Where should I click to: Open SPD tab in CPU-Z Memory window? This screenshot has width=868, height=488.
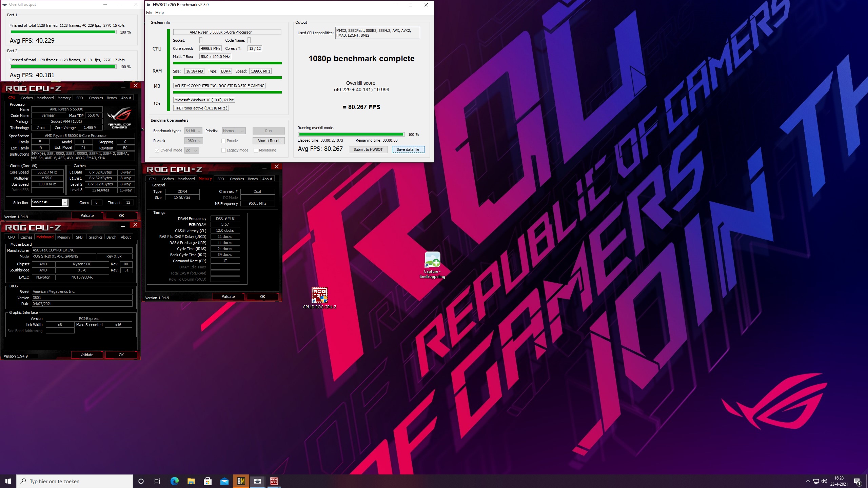(x=220, y=179)
